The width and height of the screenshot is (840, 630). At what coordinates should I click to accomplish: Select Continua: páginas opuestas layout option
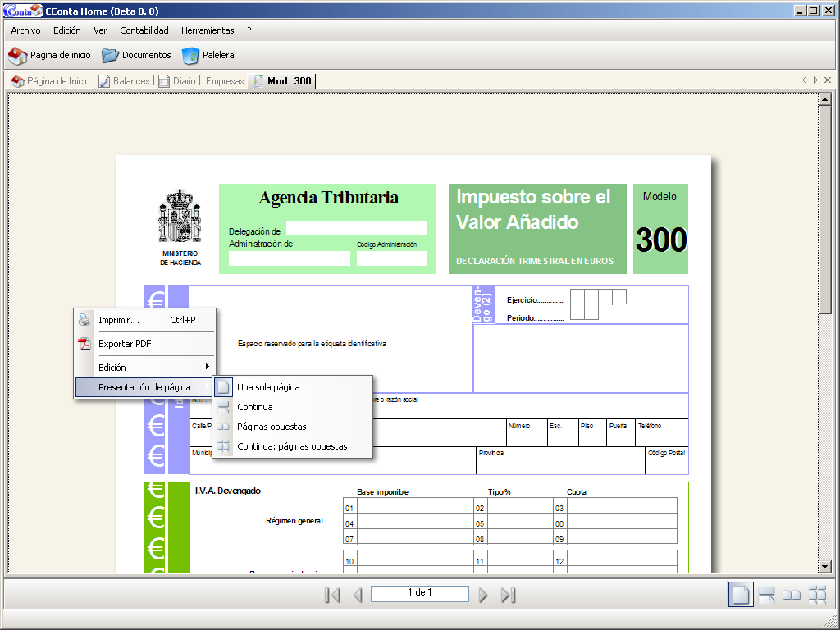pos(293,446)
